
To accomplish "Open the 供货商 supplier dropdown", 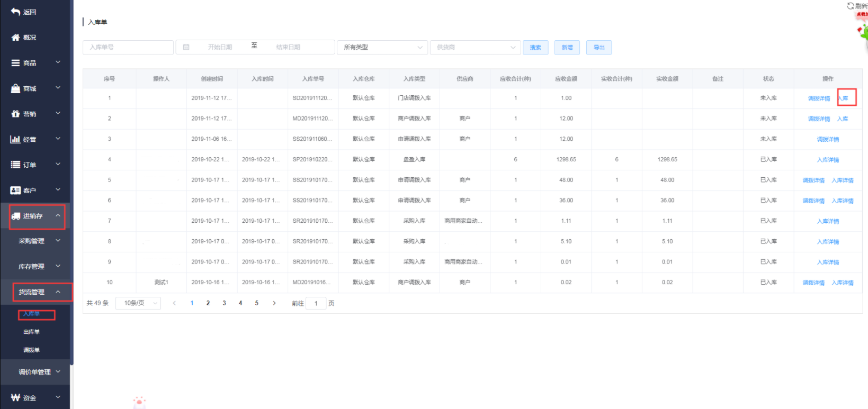I will tap(476, 47).
